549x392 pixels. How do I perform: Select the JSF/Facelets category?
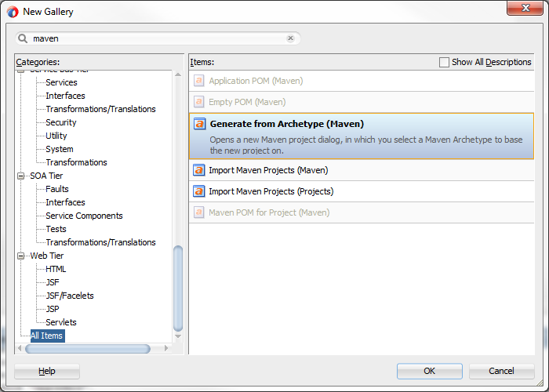click(x=69, y=296)
